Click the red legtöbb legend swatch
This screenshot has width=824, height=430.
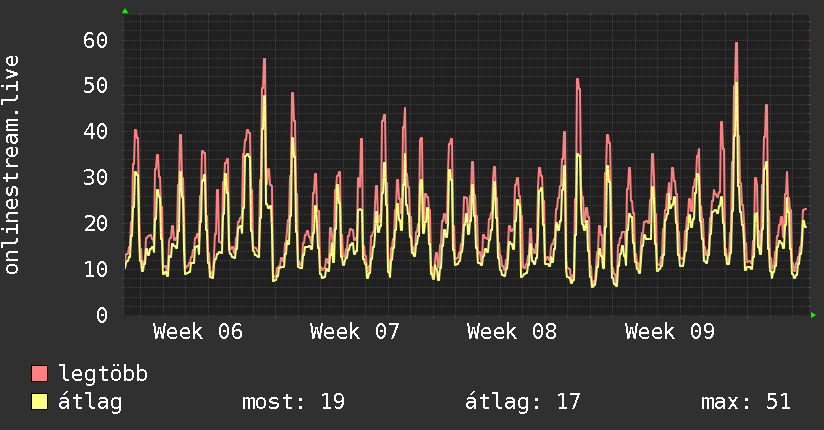pyautogui.click(x=40, y=374)
